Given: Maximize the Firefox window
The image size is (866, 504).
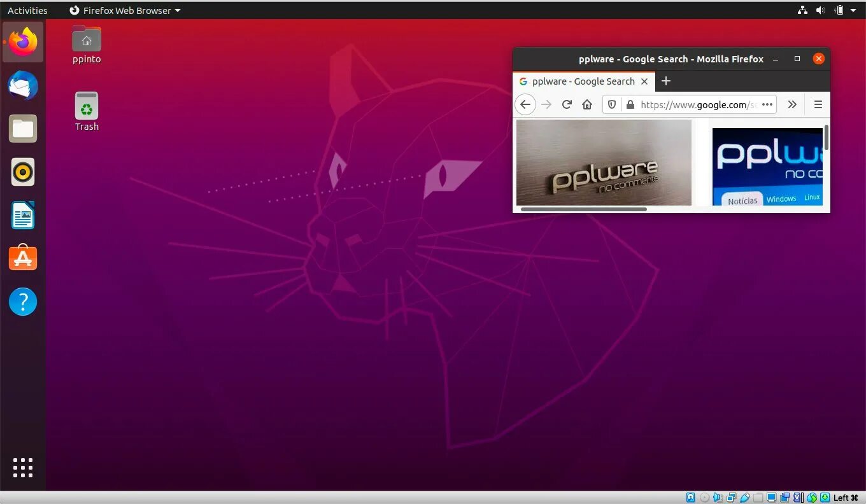Looking at the screenshot, I should pyautogui.click(x=797, y=59).
